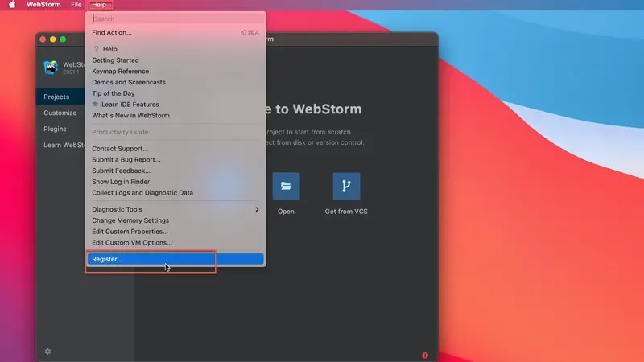644x362 pixels.
Task: Switch to the Customize tab
Action: tap(60, 113)
